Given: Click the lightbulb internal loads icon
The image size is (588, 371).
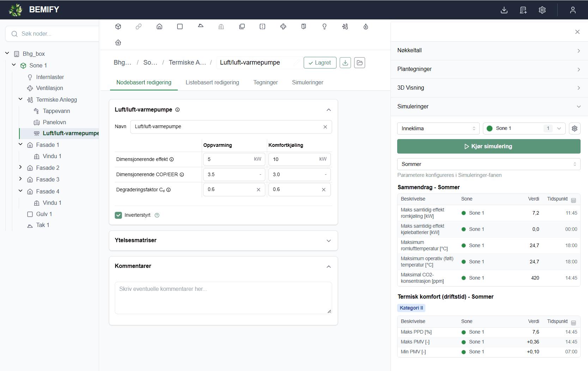Looking at the screenshot, I should click(325, 26).
